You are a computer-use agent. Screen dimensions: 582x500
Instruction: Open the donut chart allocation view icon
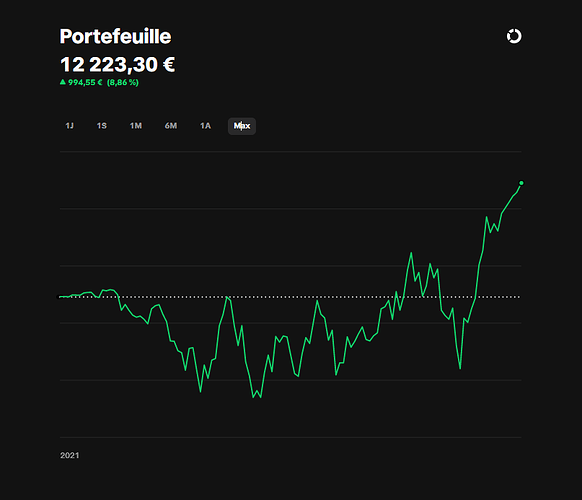pos(514,36)
